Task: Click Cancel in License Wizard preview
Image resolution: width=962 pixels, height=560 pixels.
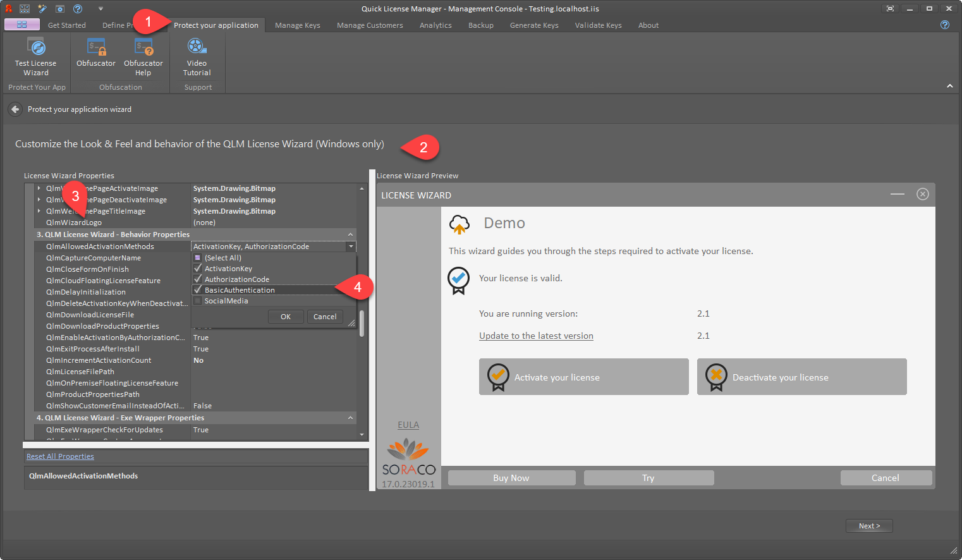Action: click(x=886, y=478)
